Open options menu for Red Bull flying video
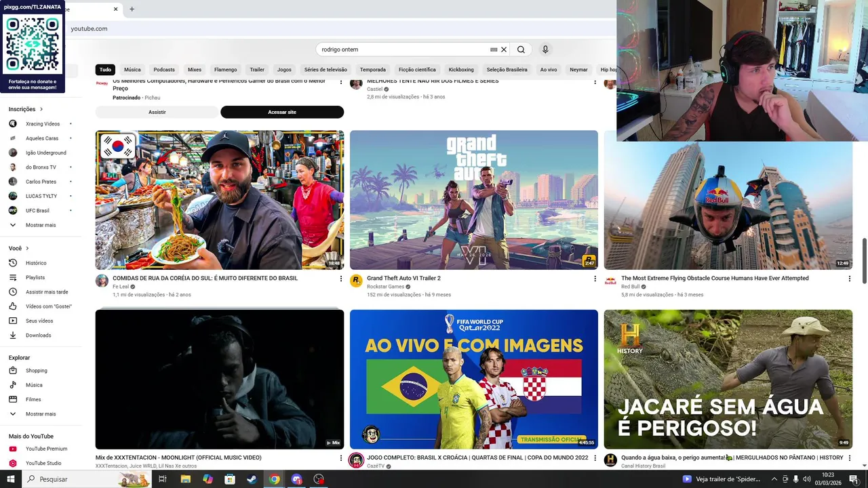This screenshot has width=868, height=488. 850,279
